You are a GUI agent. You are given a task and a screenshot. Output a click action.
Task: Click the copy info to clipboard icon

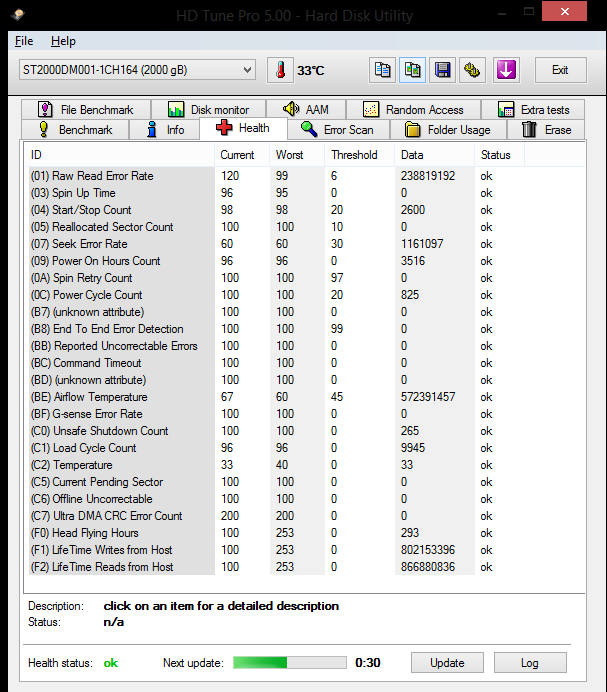coord(382,70)
